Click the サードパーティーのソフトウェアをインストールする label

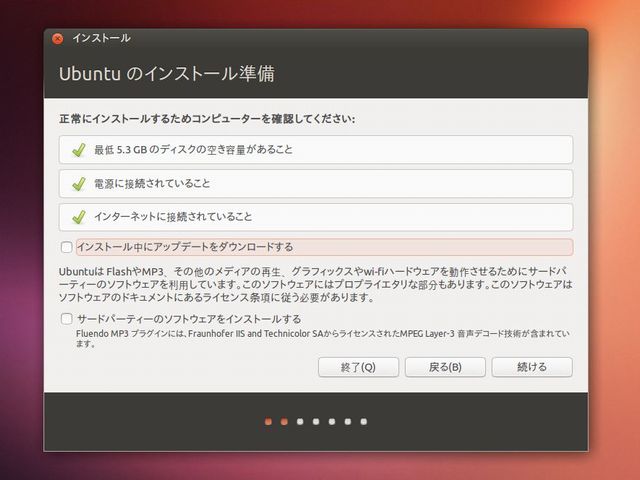189,319
